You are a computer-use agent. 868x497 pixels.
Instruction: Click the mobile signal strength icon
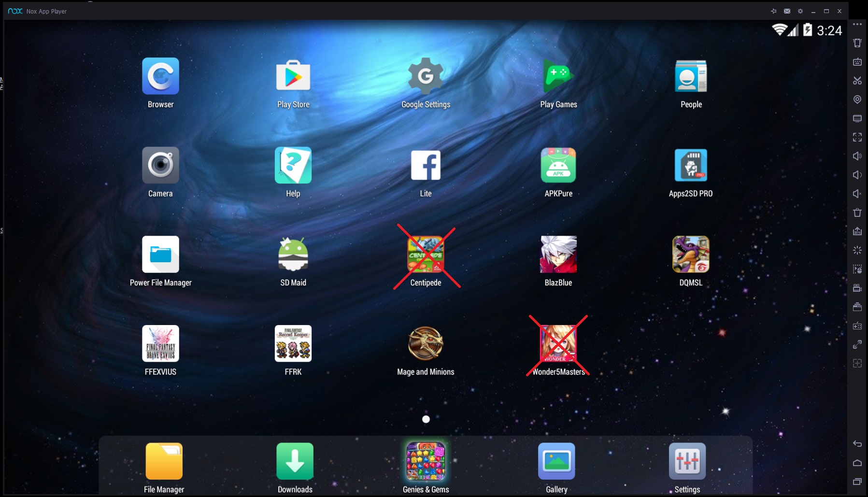pyautogui.click(x=793, y=30)
